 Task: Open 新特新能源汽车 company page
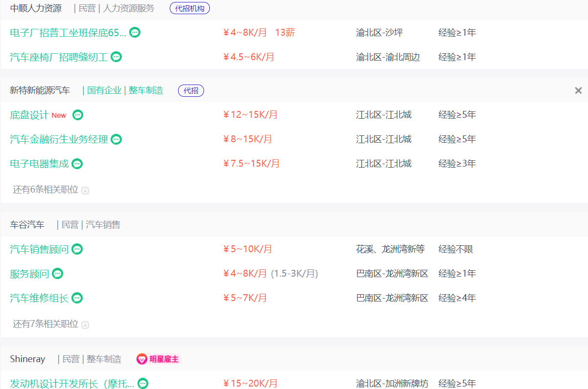[40, 90]
